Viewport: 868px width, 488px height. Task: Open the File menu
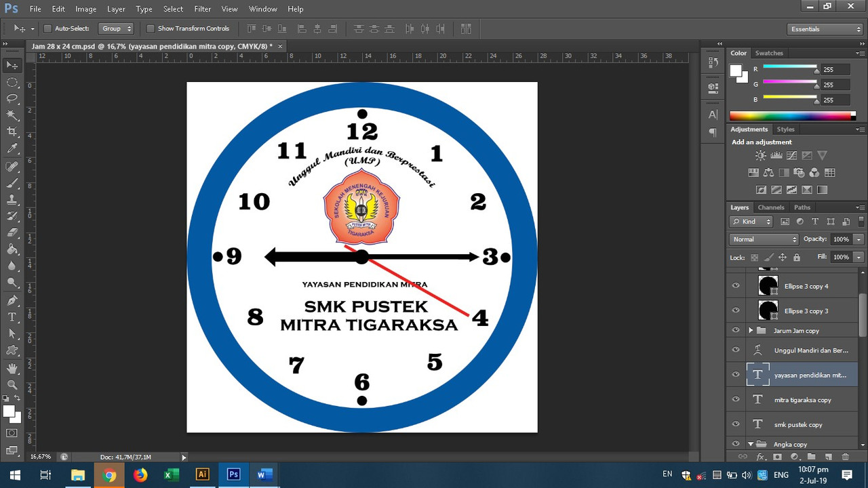click(35, 9)
